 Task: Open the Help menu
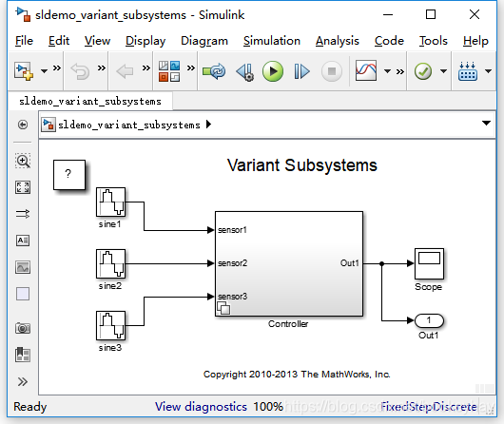[475, 41]
